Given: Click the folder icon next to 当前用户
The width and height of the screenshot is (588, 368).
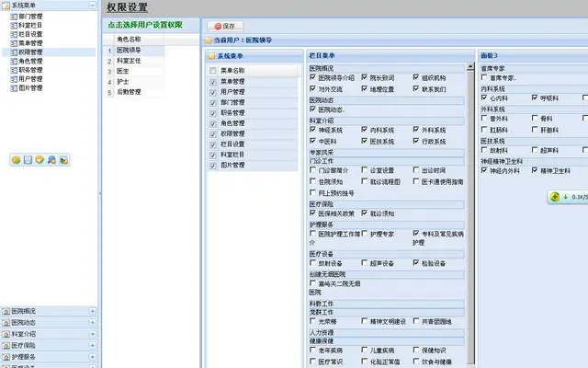Looking at the screenshot, I should (209, 40).
